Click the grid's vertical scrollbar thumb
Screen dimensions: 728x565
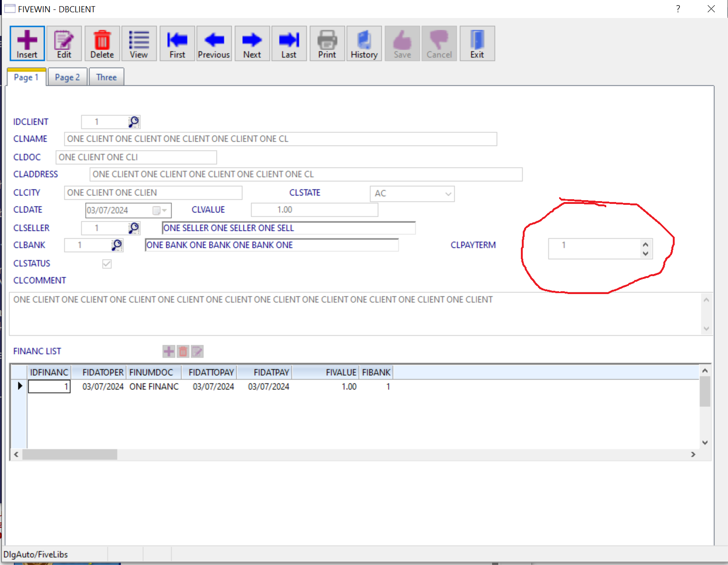705,392
